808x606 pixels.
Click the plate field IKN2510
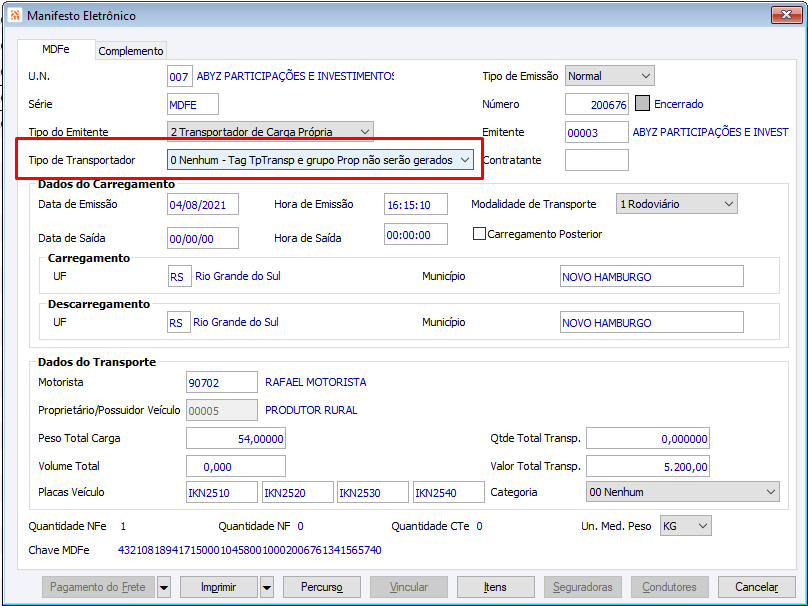(222, 492)
